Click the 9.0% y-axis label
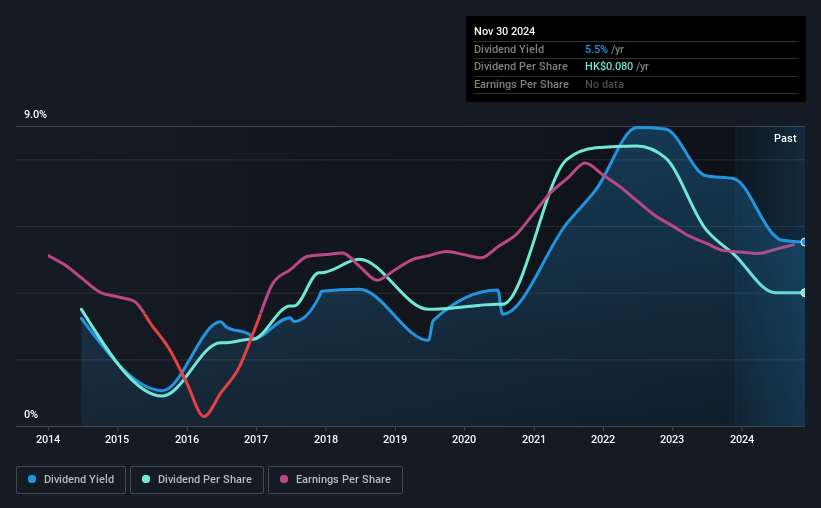Image resolution: width=821 pixels, height=508 pixels. [35, 115]
